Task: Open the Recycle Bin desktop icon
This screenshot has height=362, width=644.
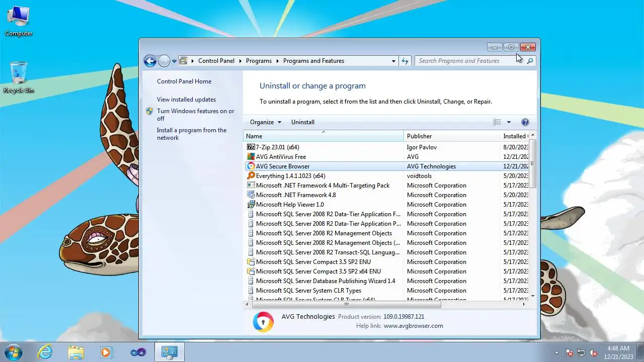Action: [19, 77]
